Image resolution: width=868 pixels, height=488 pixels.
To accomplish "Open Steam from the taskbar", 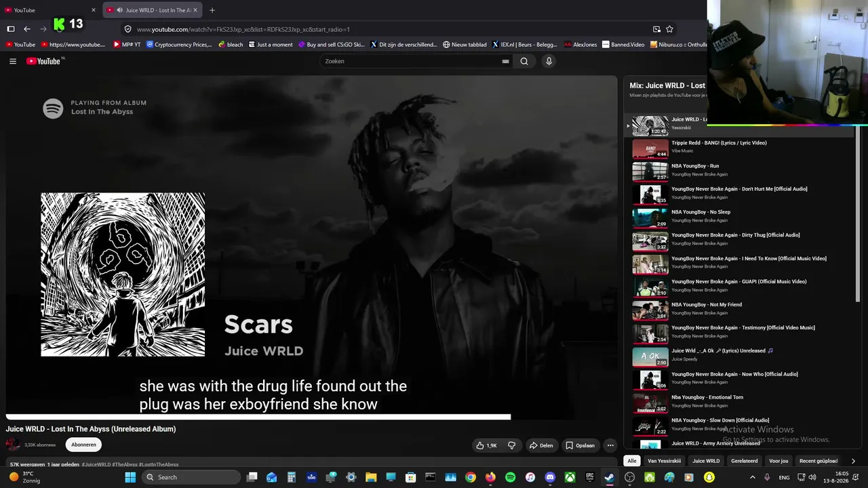I will [x=609, y=477].
